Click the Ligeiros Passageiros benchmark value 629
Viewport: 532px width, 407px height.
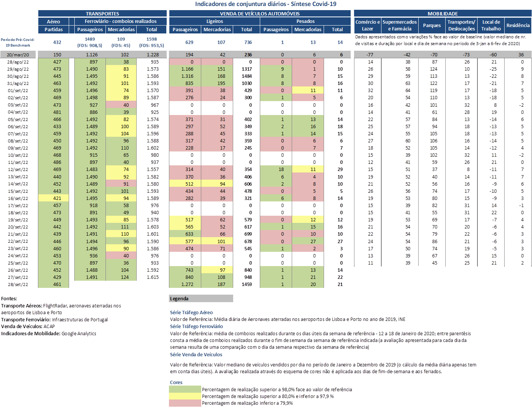tap(189, 42)
